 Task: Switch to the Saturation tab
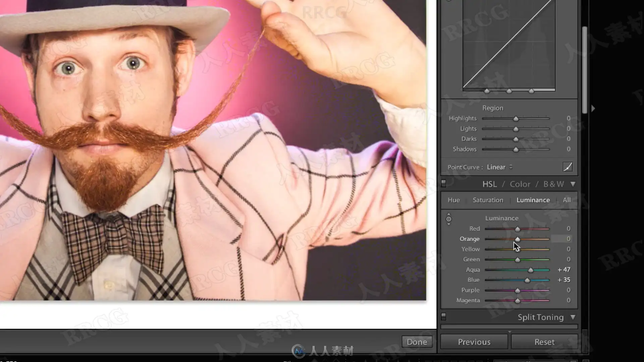click(x=488, y=200)
